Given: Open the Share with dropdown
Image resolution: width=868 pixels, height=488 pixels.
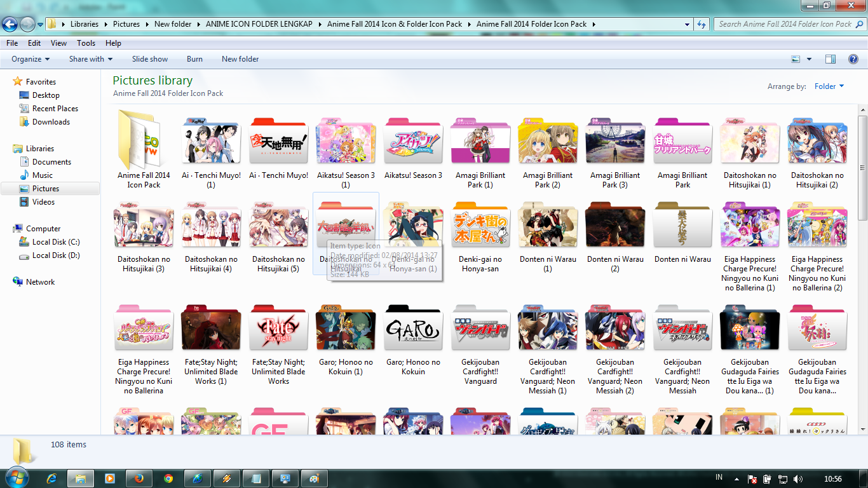Looking at the screenshot, I should point(91,59).
